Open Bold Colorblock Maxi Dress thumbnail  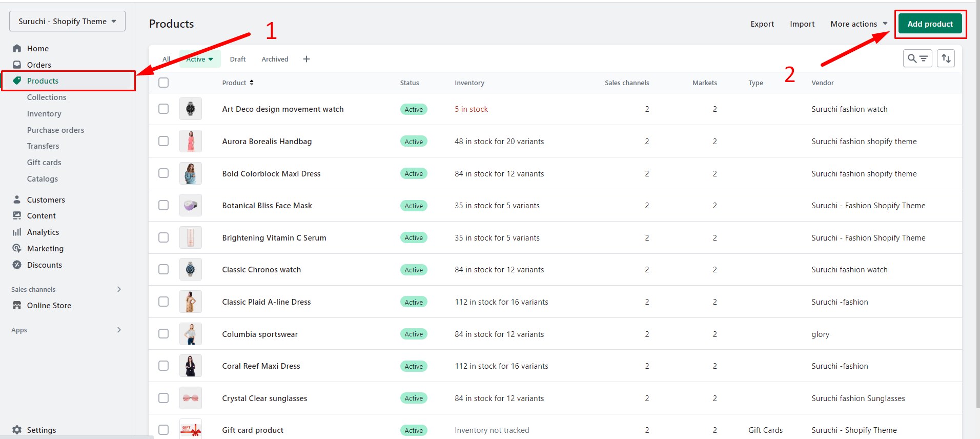[191, 173]
